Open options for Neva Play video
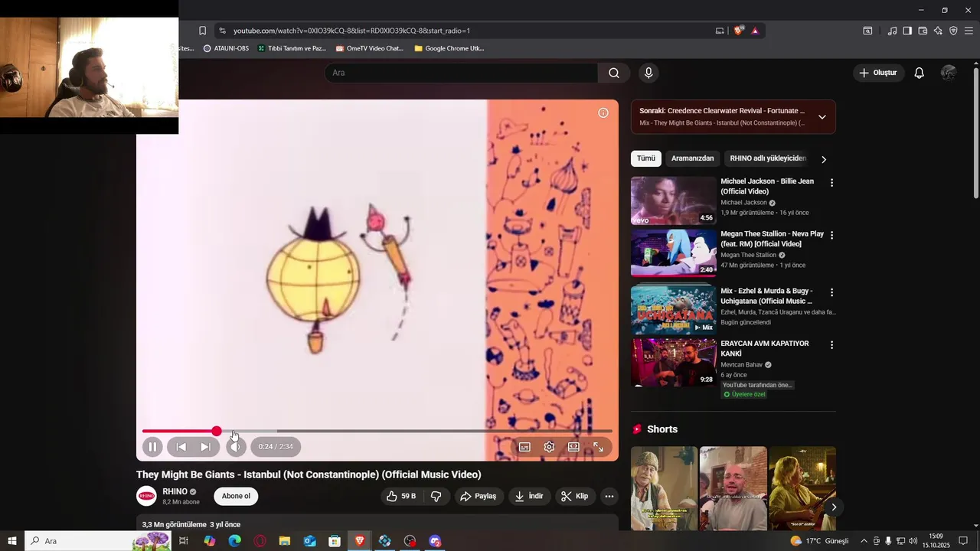This screenshot has height=551, width=980. pos(831,235)
